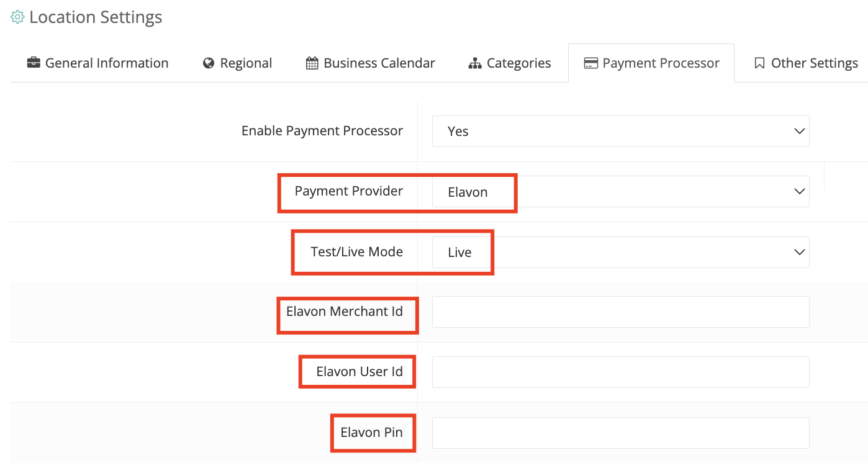Click the briefcase icon on General Information
Image resolution: width=868 pixels, height=463 pixels.
pos(34,63)
